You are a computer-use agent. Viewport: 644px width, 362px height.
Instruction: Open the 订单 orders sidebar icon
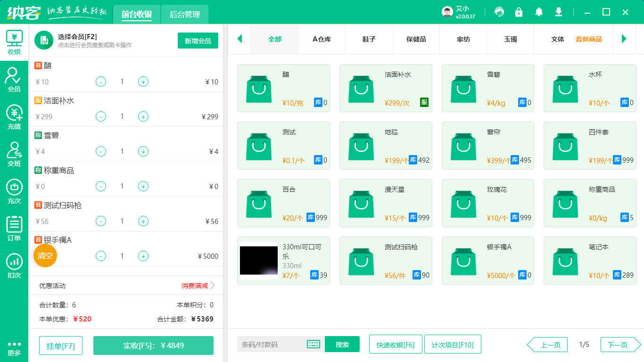click(x=14, y=229)
